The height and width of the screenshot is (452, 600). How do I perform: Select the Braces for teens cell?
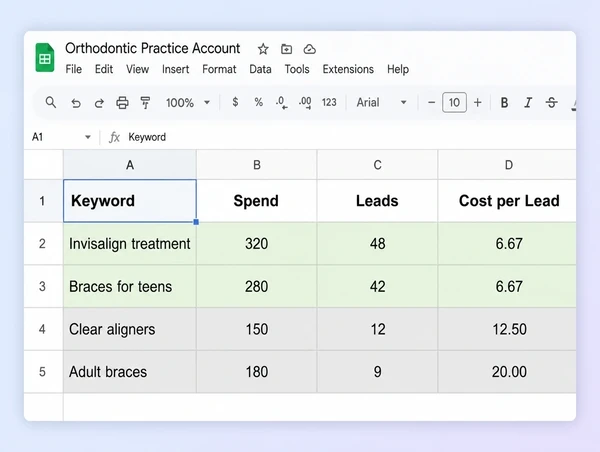point(130,286)
